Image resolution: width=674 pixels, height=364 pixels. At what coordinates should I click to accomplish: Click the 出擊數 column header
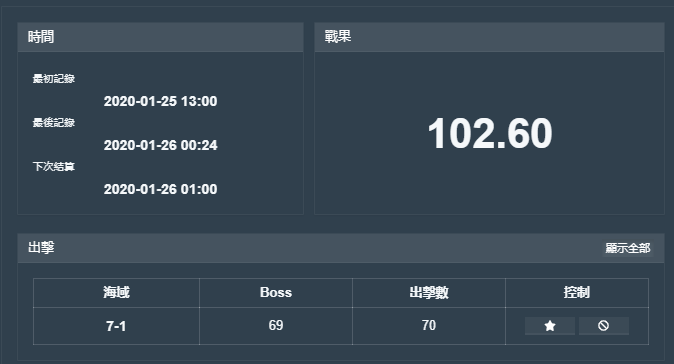[x=429, y=293]
